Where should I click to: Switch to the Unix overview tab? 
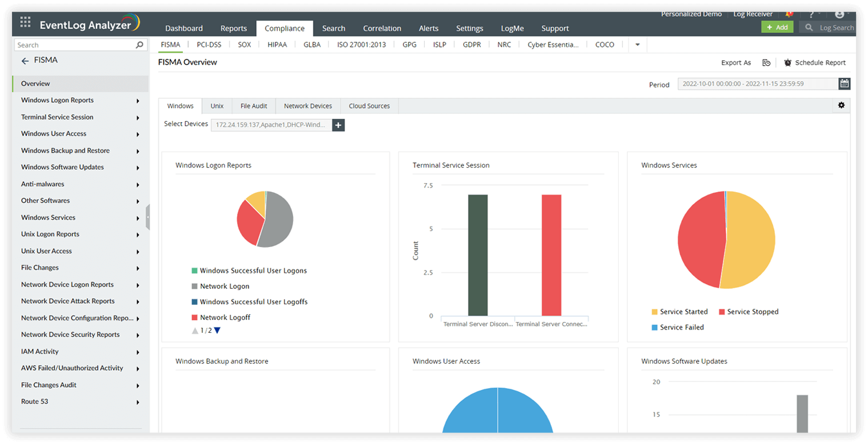(x=217, y=106)
